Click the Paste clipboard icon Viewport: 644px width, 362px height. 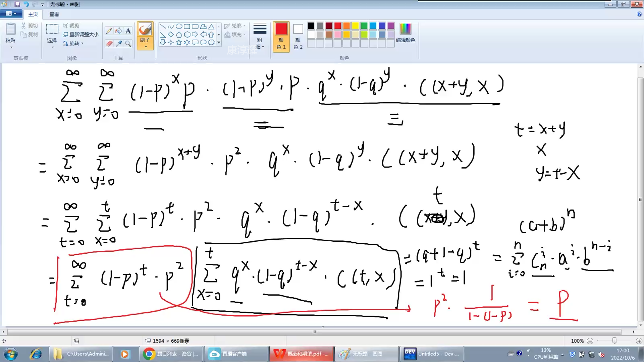10,29
